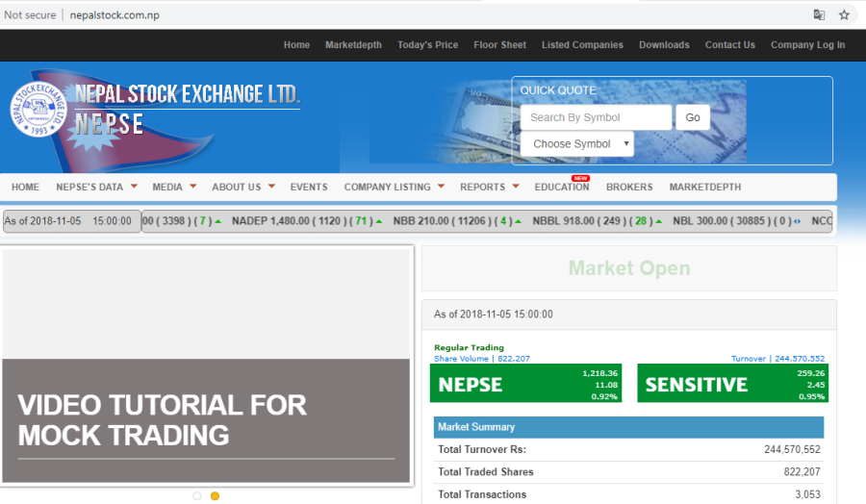Viewport: 866px width, 504px height.
Task: Go to Home in top black bar
Action: pos(296,44)
